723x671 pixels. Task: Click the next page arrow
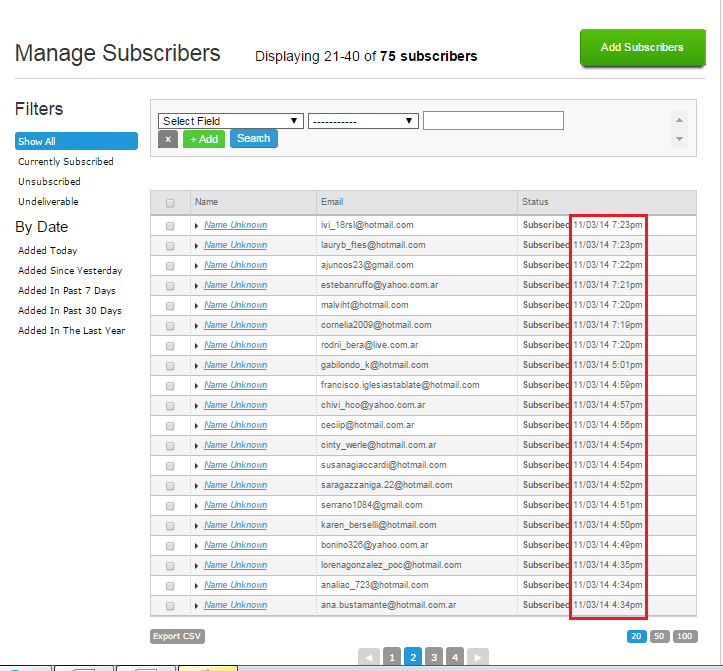click(478, 657)
